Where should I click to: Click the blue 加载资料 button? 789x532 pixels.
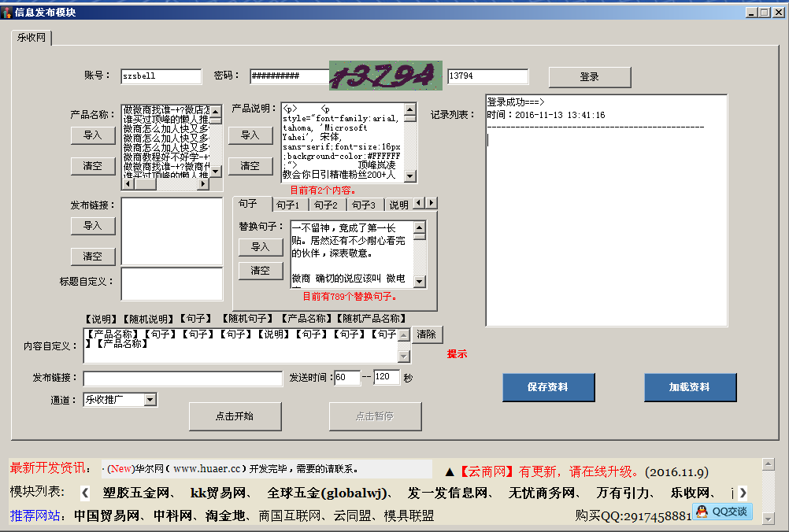point(690,387)
